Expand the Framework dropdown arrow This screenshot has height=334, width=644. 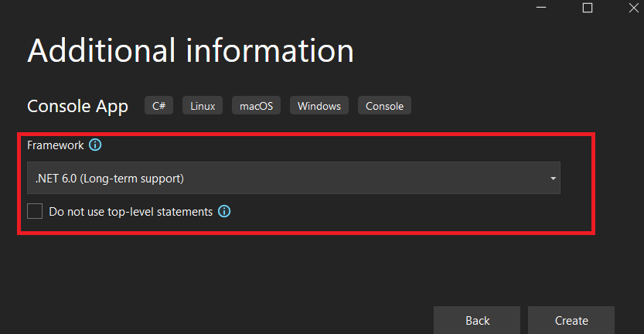pos(553,179)
